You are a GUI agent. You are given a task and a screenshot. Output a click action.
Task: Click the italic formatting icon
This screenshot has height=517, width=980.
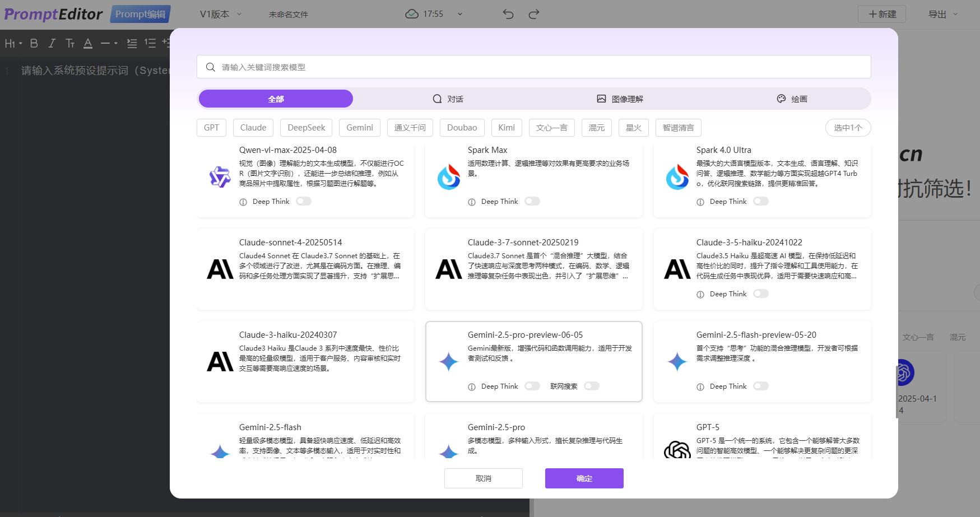[51, 43]
